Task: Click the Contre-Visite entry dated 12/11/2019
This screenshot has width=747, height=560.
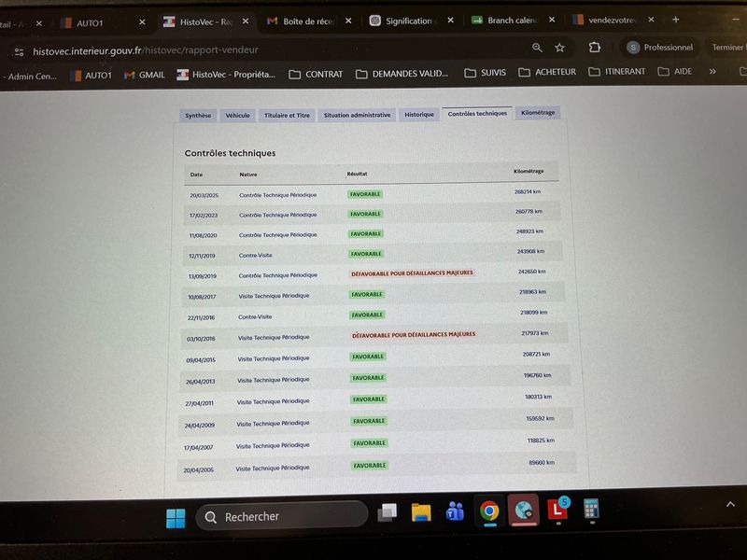Action: coord(255,255)
